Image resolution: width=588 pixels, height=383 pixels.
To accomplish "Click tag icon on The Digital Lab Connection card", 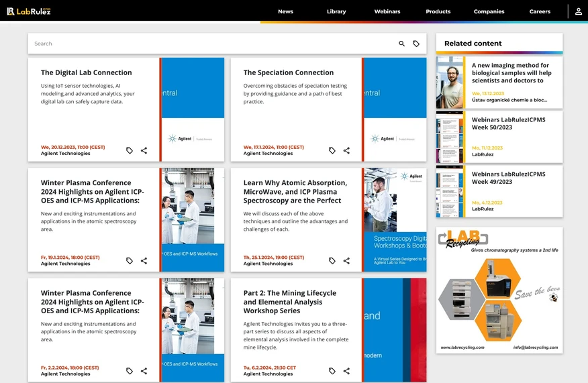I will click(130, 150).
